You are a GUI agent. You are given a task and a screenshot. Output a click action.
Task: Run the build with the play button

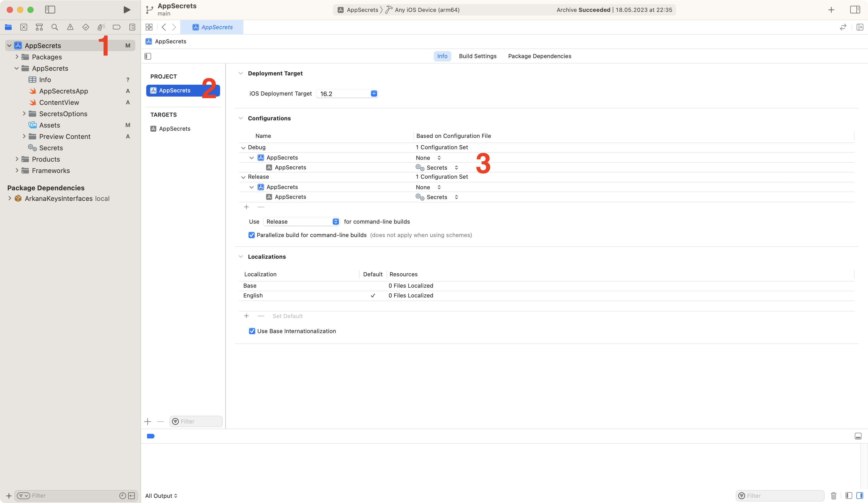127,10
